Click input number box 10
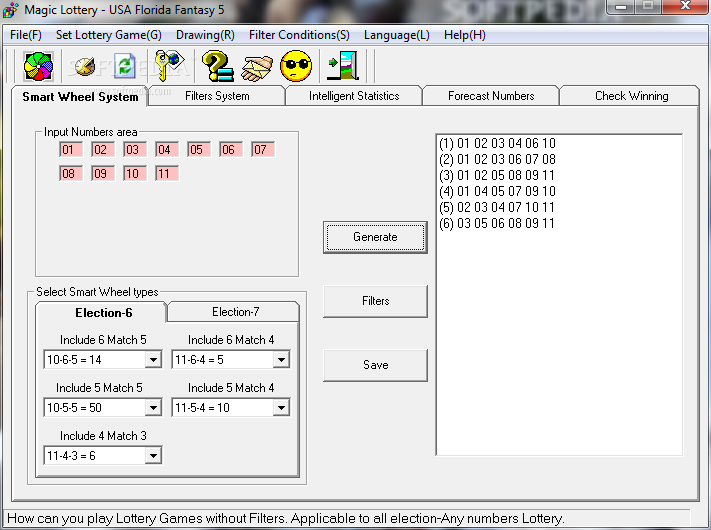Image resolution: width=711 pixels, height=530 pixels. (135, 174)
